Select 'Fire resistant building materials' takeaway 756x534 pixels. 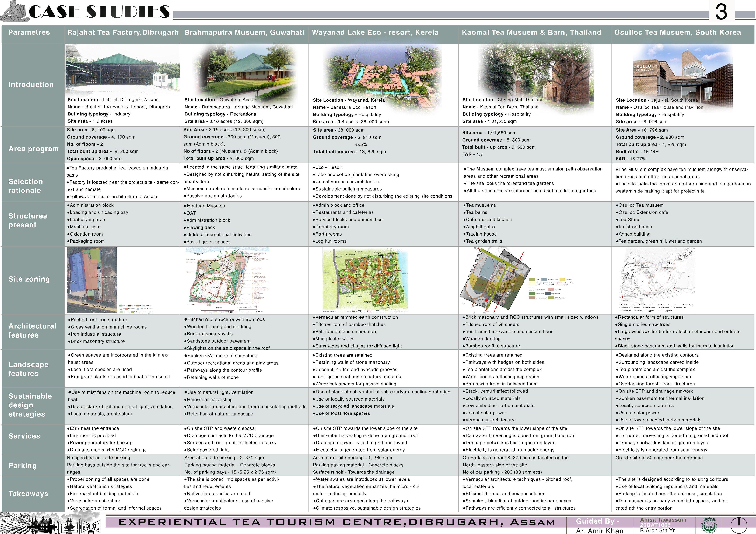coord(103,494)
